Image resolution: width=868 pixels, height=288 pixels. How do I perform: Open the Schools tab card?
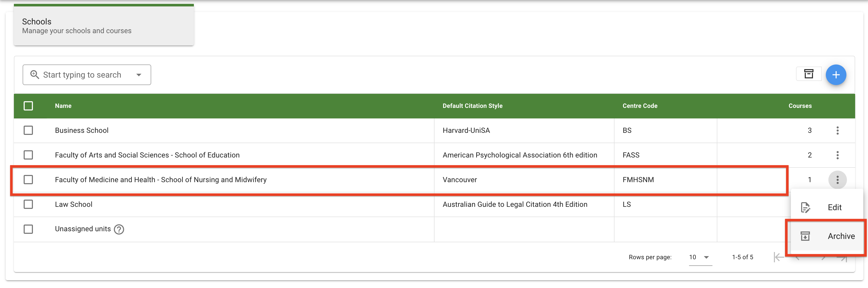click(103, 26)
